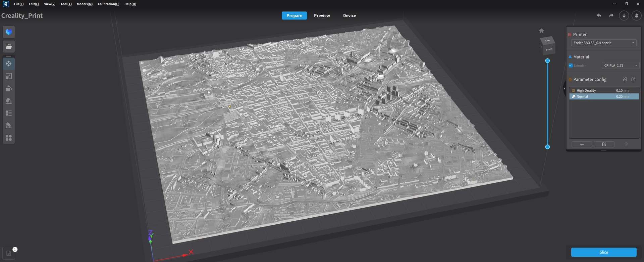Open file with the folder icon
Image resolution: width=644 pixels, height=262 pixels.
9,47
